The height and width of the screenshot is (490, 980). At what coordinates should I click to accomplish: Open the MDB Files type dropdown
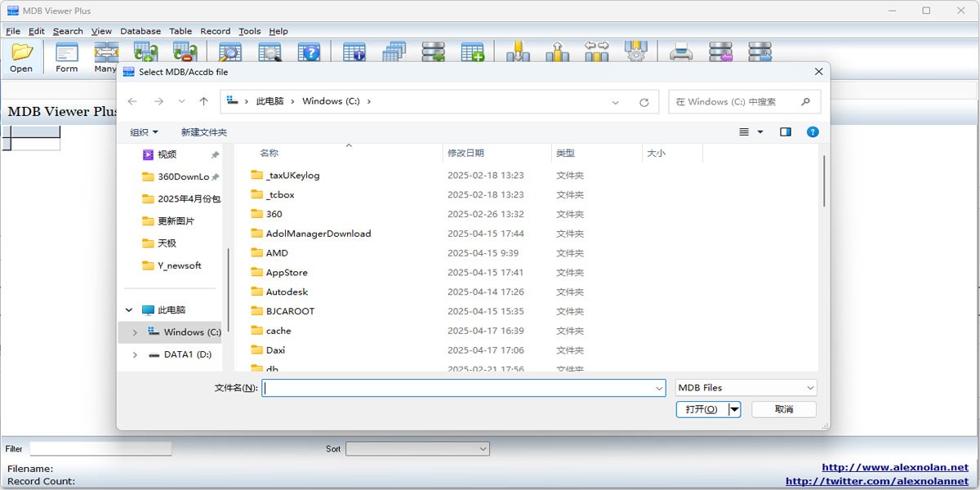click(746, 388)
